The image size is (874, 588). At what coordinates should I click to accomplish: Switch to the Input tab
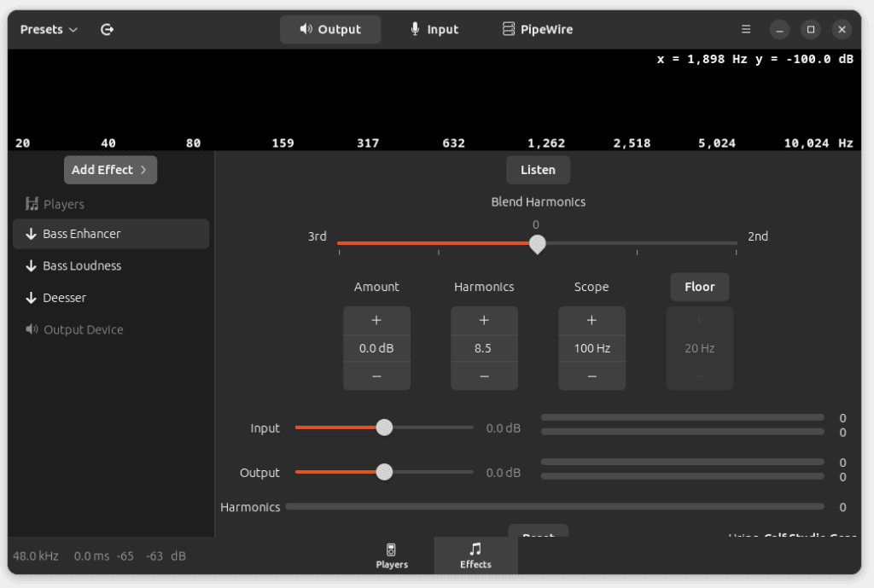coord(434,30)
